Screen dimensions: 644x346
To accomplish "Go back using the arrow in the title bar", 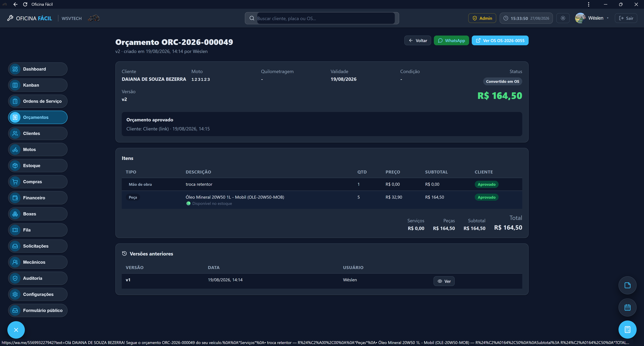I will point(15,4).
